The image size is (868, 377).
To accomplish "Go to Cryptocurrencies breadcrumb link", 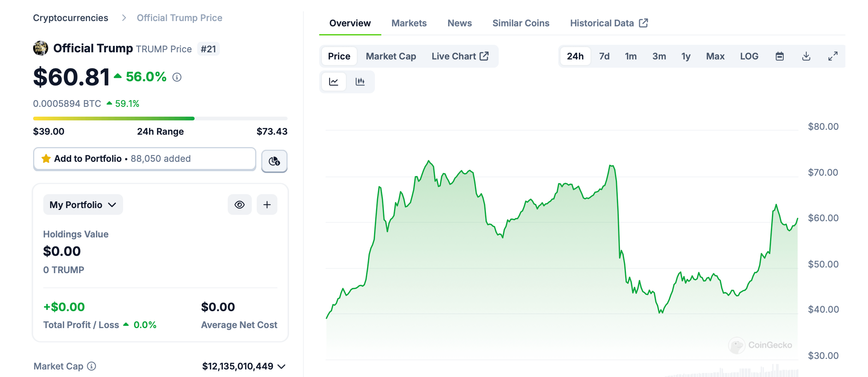I will pyautogui.click(x=71, y=18).
